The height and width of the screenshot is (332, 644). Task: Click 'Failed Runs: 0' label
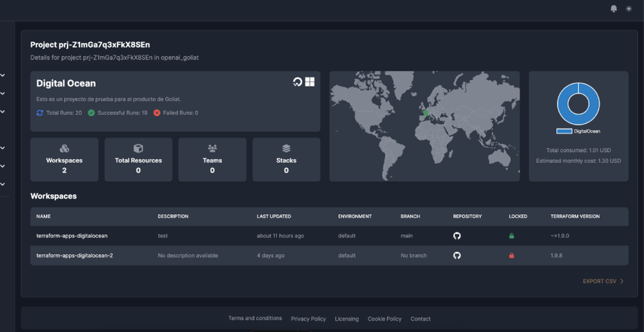coord(180,113)
